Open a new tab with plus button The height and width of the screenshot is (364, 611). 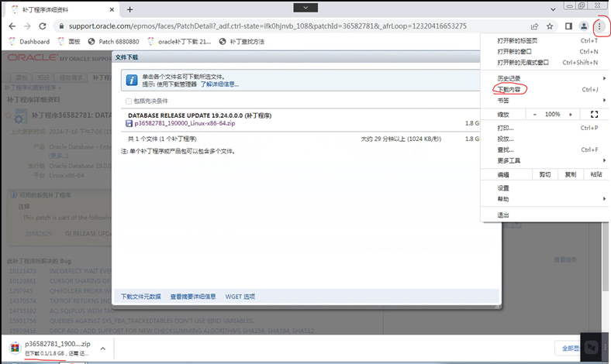129,9
